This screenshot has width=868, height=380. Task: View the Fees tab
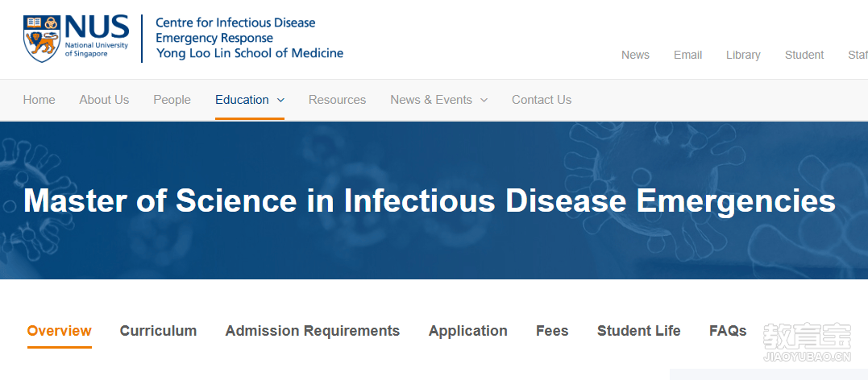[552, 331]
